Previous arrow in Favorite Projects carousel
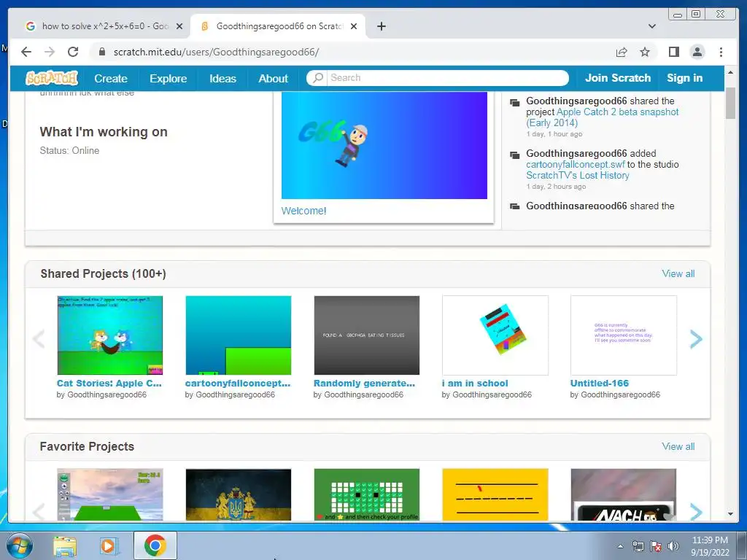This screenshot has width=747, height=560. (x=39, y=512)
